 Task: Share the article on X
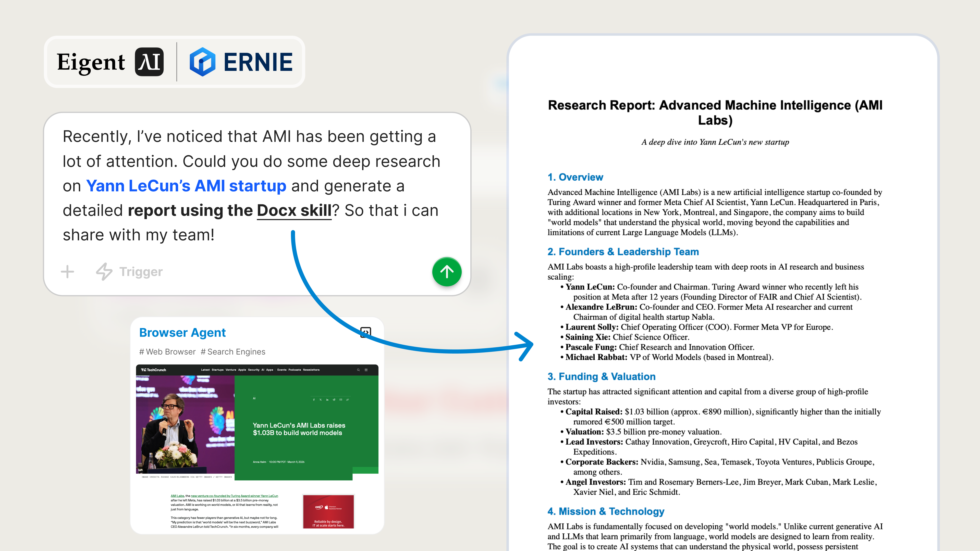click(x=320, y=400)
